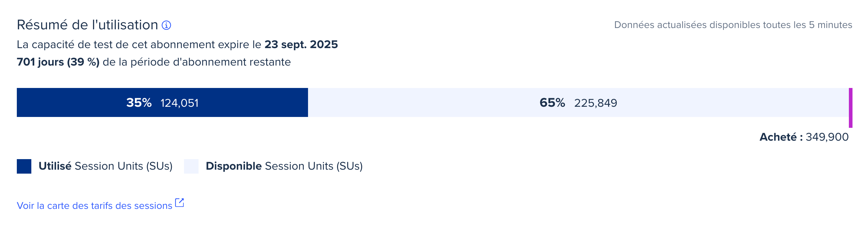Click the light Disponible legend swatch
This screenshot has height=226, width=868.
click(191, 166)
